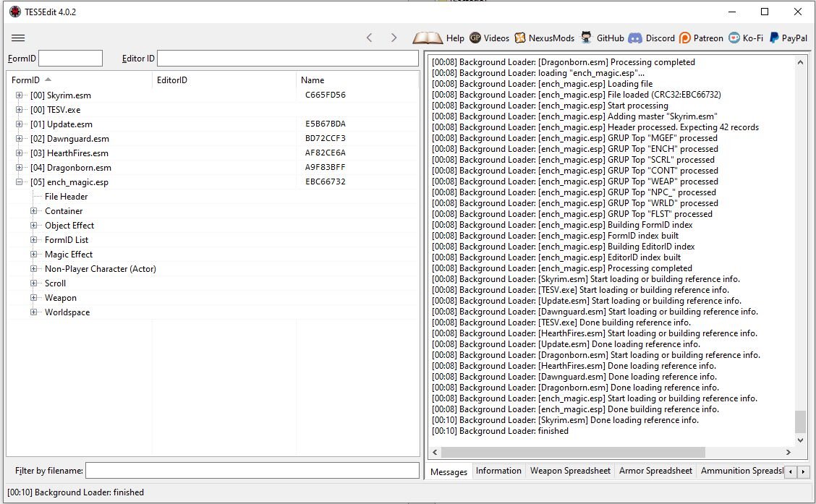This screenshot has height=504, width=816.
Task: Click CRC value EBC66732
Action: pyautogui.click(x=326, y=181)
